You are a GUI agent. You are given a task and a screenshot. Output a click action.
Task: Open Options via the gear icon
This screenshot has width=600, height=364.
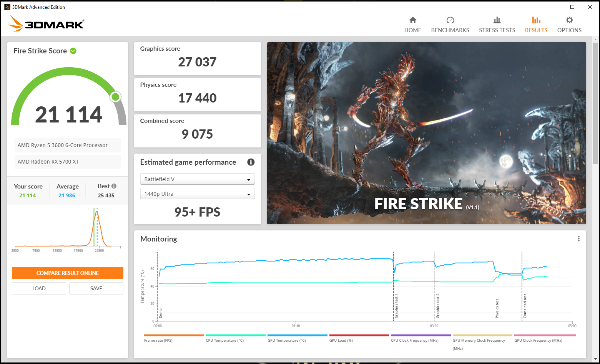569,20
